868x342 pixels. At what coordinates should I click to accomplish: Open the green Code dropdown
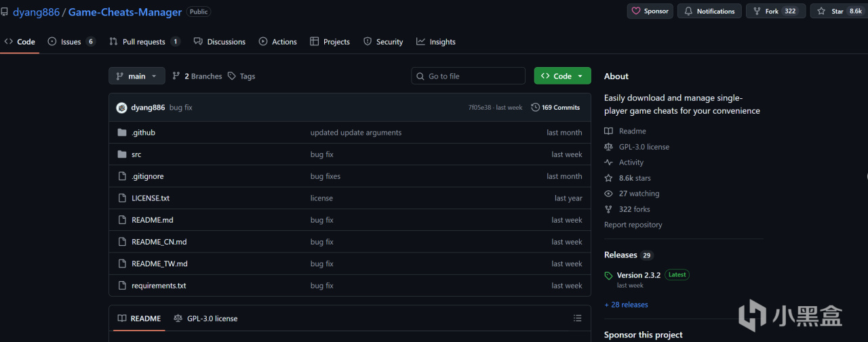pyautogui.click(x=562, y=77)
